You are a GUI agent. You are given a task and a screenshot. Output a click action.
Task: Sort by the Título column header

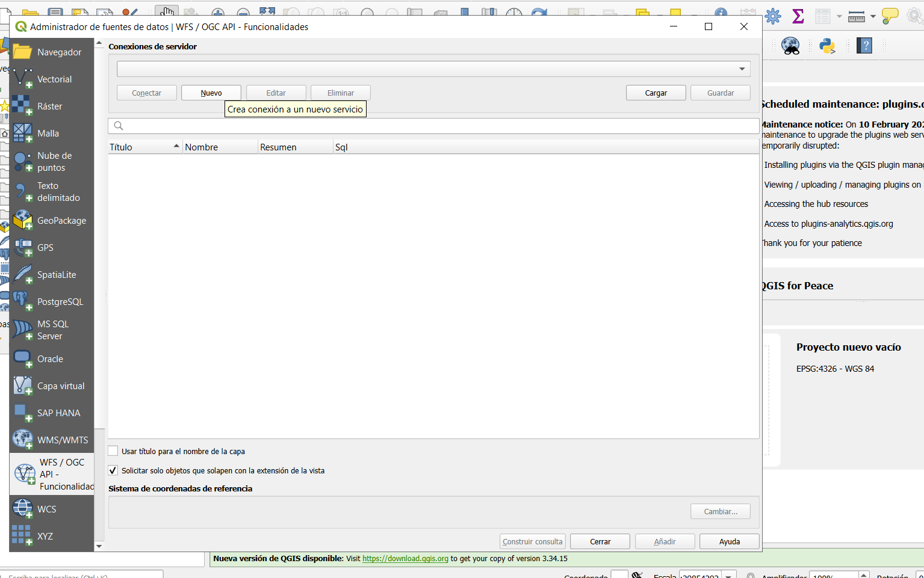coord(145,147)
